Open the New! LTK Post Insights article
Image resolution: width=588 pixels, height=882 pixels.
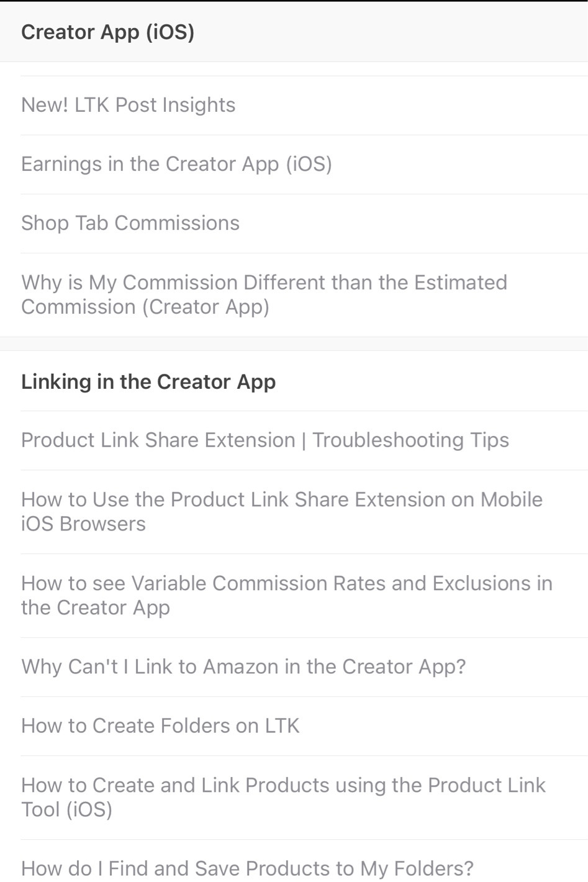pos(128,105)
